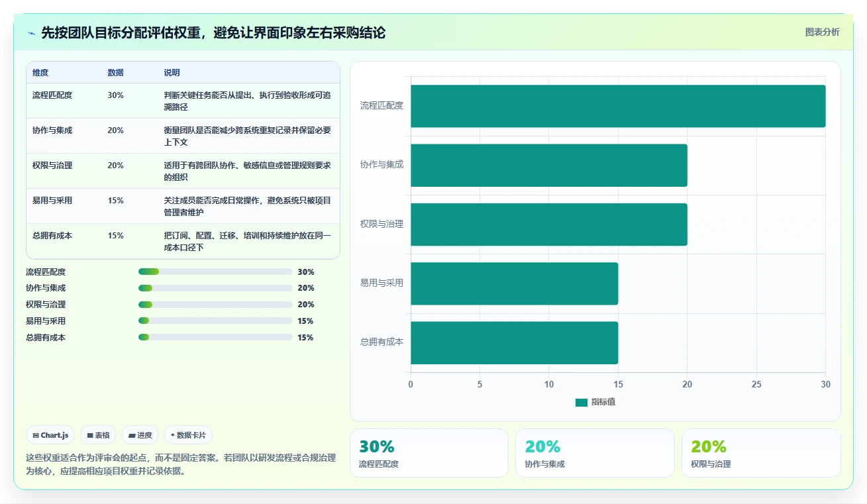Click the 图表分析 label in the header

[x=822, y=32]
